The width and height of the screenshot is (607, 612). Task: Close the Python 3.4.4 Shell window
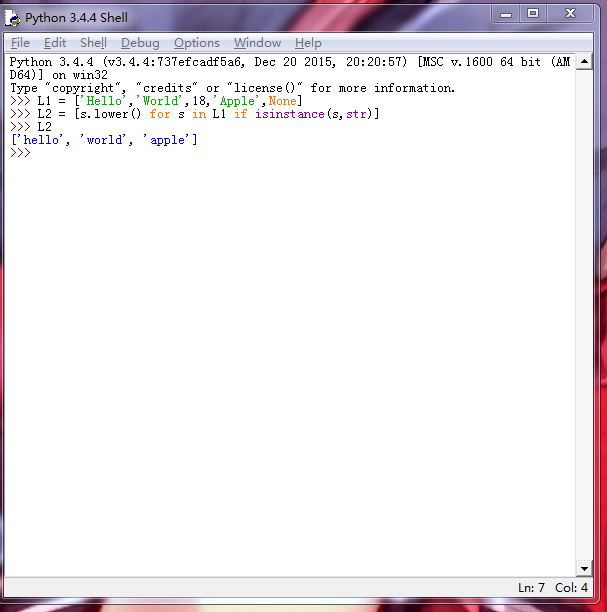click(x=571, y=13)
